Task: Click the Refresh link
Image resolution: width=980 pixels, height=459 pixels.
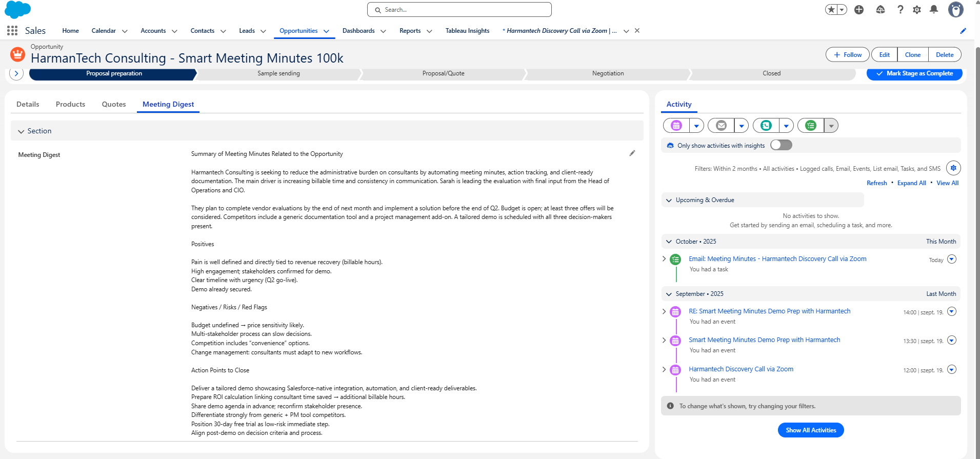Action: coord(876,183)
